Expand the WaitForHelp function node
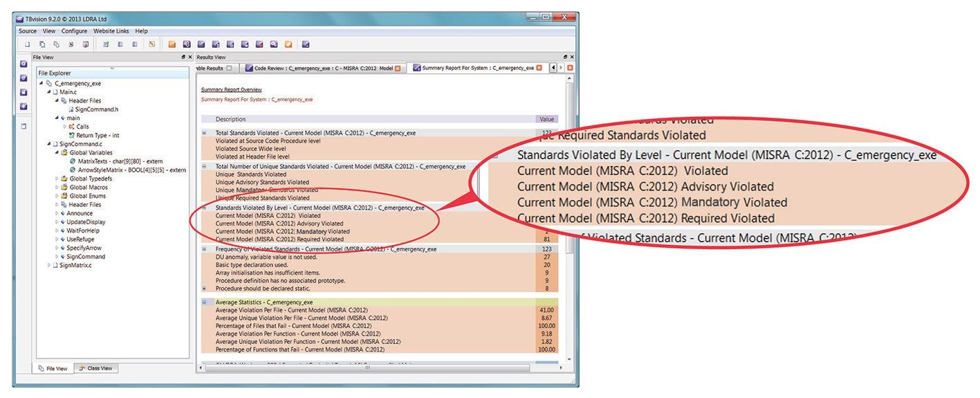The image size is (980, 398). point(57,230)
